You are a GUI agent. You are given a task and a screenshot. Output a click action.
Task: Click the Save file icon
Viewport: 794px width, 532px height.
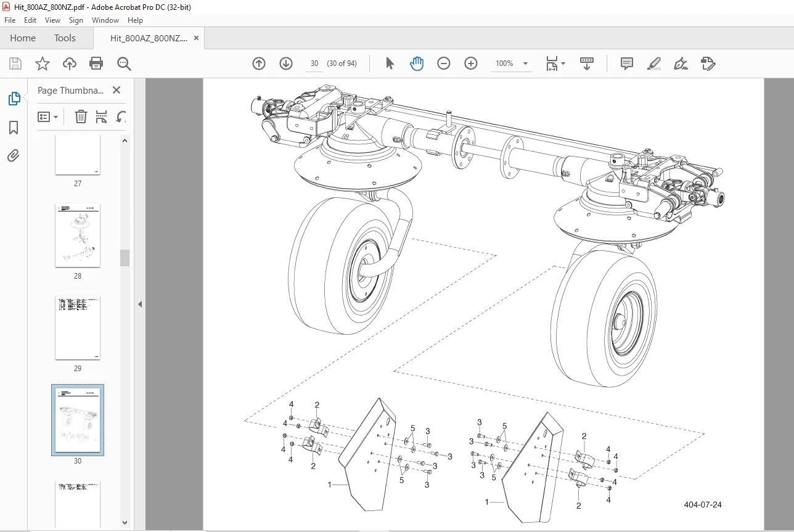(15, 63)
